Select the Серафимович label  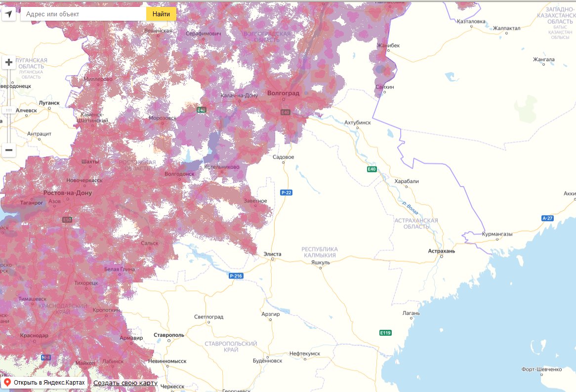[203, 34]
